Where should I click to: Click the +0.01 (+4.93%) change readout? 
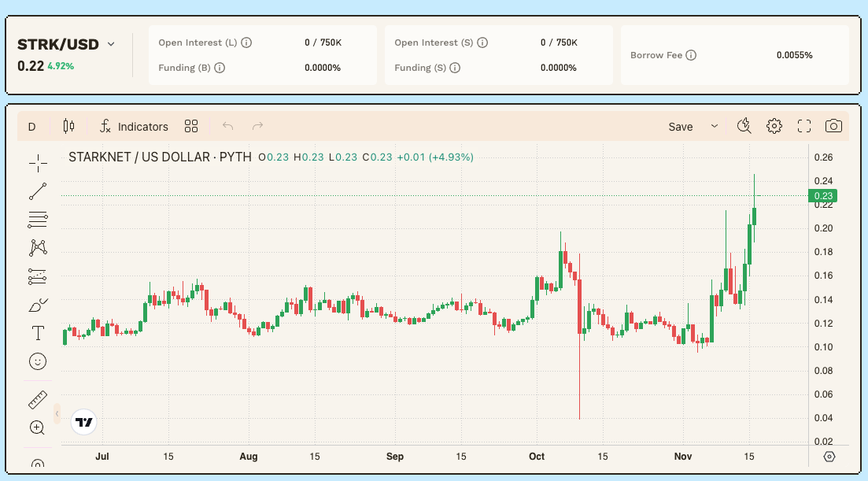point(435,157)
